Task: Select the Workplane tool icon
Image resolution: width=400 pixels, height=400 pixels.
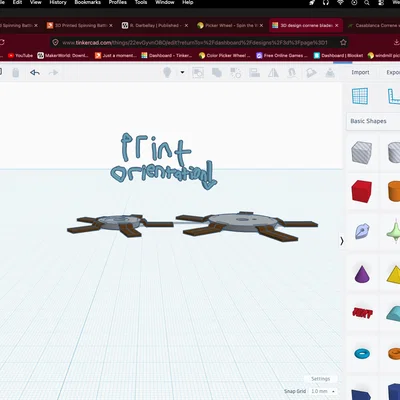Action: pos(360,96)
